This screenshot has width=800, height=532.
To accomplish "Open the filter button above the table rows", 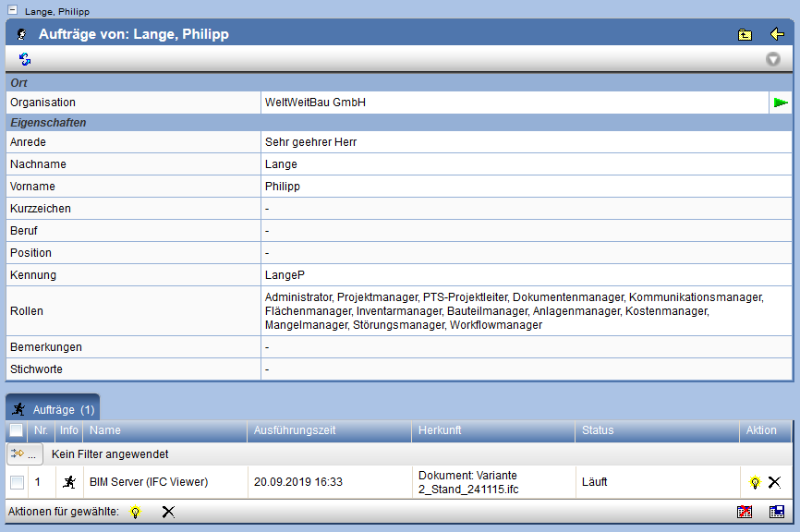I will point(25,454).
